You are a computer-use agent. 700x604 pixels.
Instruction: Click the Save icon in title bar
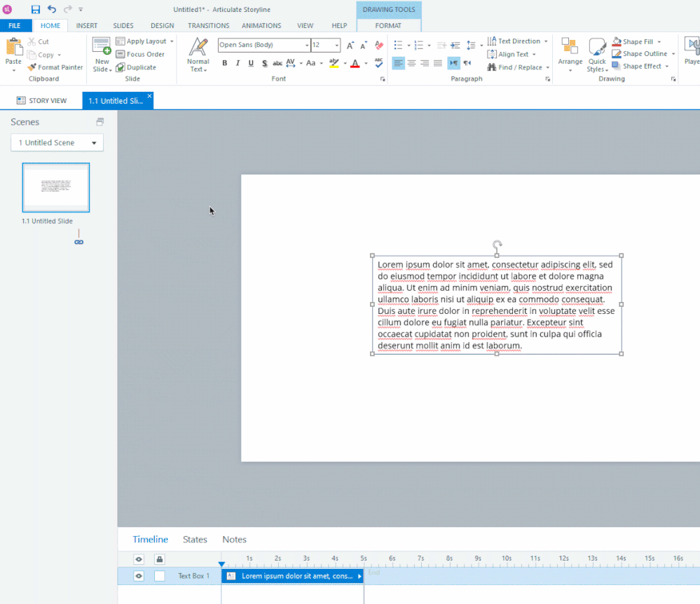[36, 9]
